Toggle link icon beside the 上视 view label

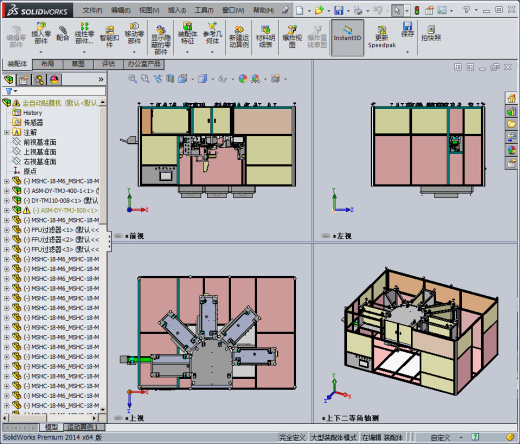[118, 418]
